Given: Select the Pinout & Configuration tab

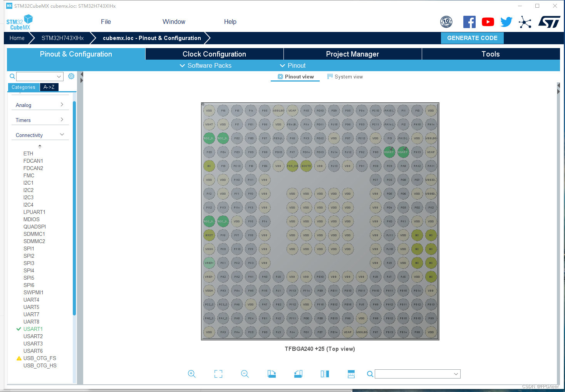Looking at the screenshot, I should pos(76,54).
